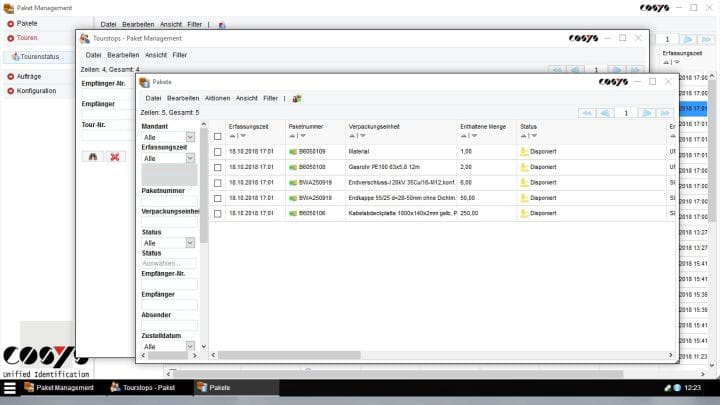Viewport: 720px width, 405px height.
Task: Click the clock showing 12:23
Action: 692,388
